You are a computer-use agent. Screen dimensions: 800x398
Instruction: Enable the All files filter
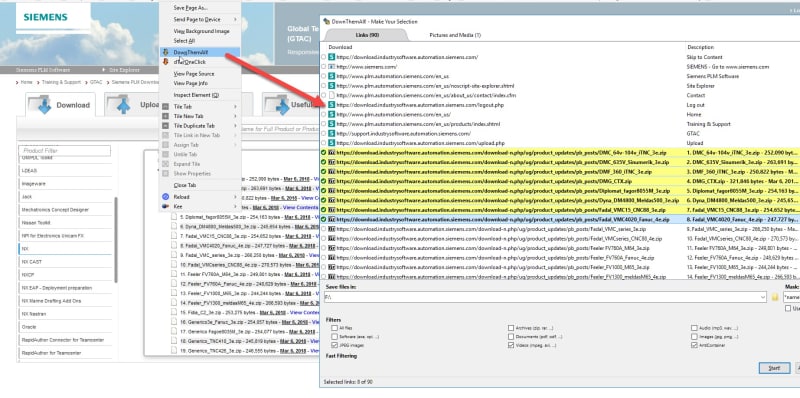pos(334,328)
